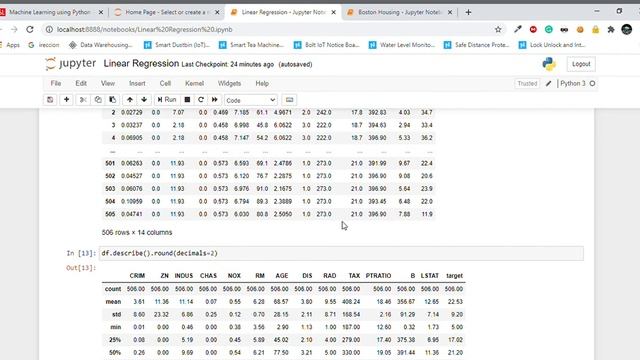The width and height of the screenshot is (640, 360).
Task: Click the Trusted notebook indicator
Action: click(527, 83)
